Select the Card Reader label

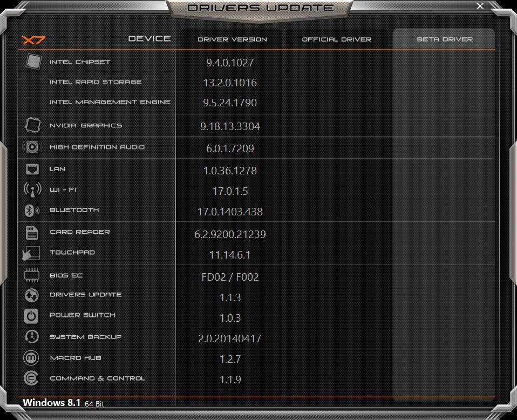coord(80,232)
